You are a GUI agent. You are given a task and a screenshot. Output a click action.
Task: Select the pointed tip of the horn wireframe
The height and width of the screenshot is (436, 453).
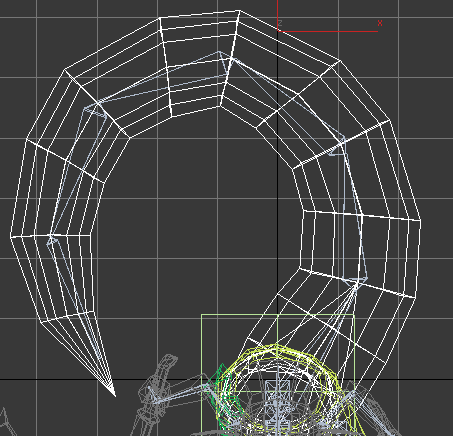coord(113,393)
